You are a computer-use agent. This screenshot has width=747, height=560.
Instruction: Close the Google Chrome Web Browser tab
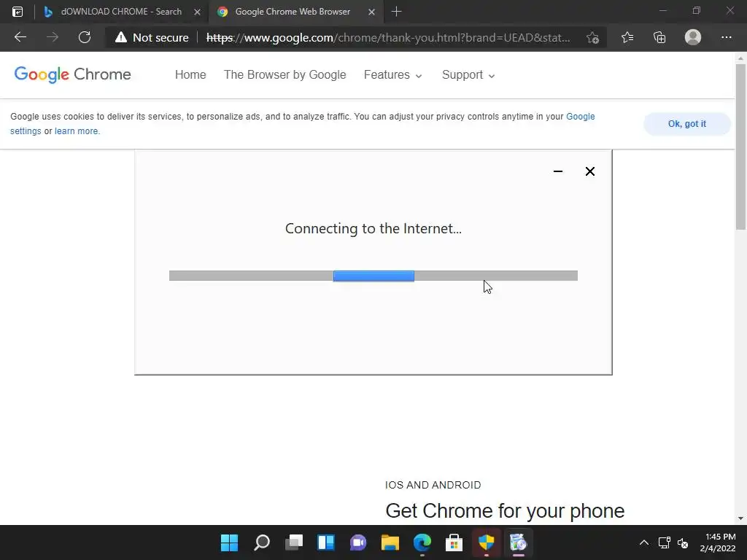[371, 12]
